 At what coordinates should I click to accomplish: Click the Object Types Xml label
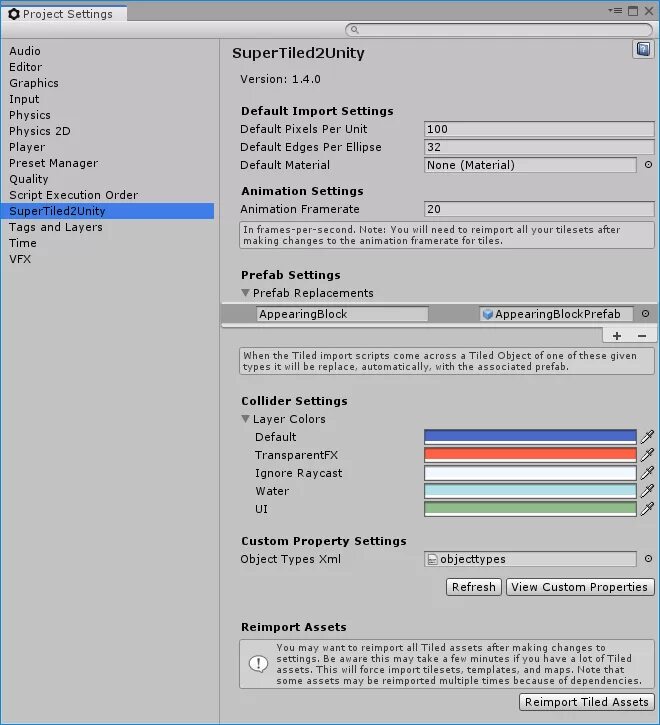(x=290, y=559)
